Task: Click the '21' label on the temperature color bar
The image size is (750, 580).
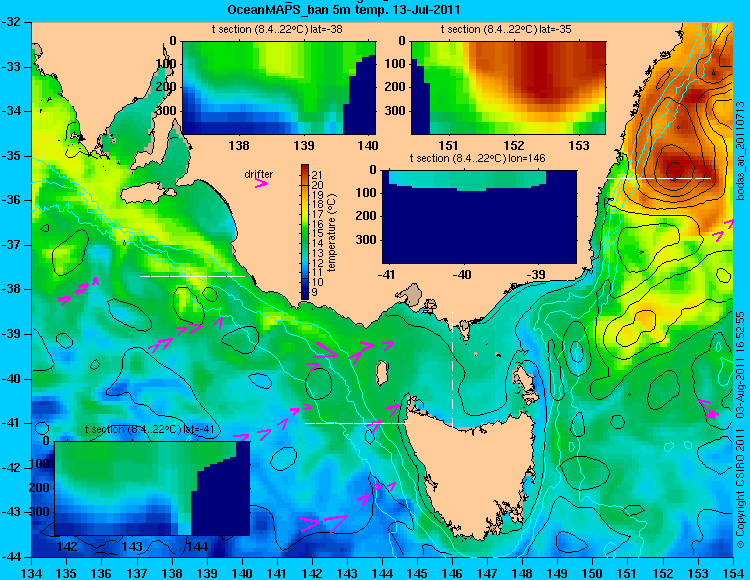Action: tap(317, 175)
